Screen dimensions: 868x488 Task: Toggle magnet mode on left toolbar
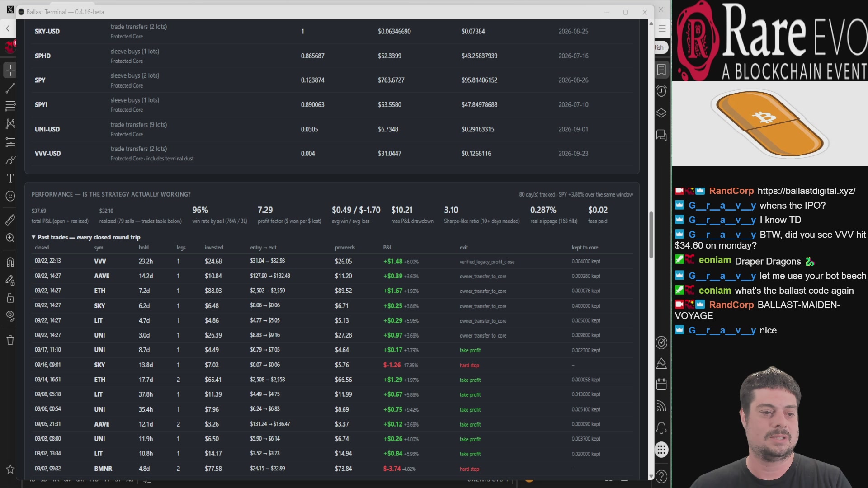(10, 262)
